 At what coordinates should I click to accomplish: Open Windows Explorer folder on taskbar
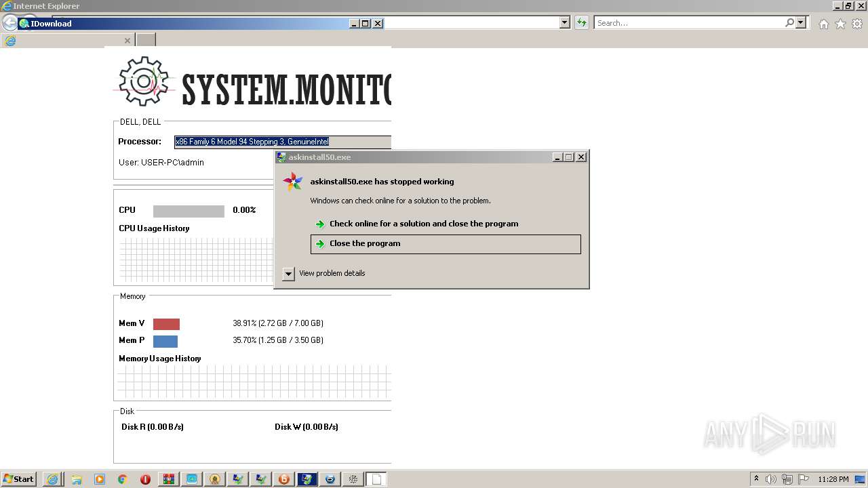coord(76,479)
